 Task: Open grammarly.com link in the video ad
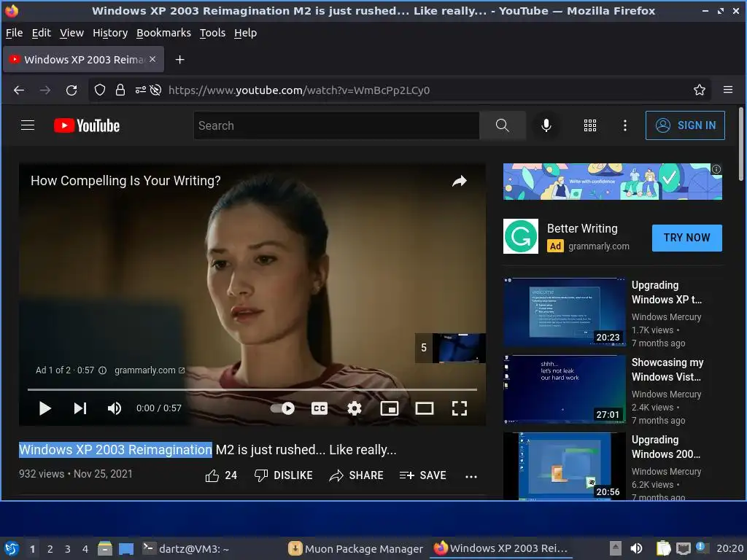click(149, 370)
